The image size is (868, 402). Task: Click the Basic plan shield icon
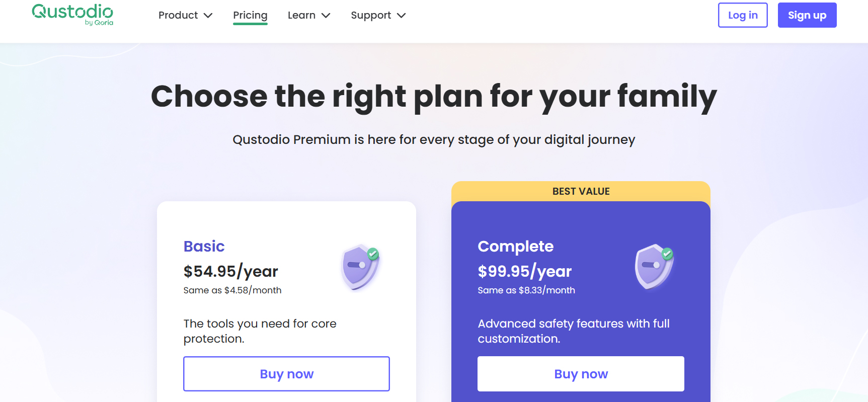tap(360, 267)
